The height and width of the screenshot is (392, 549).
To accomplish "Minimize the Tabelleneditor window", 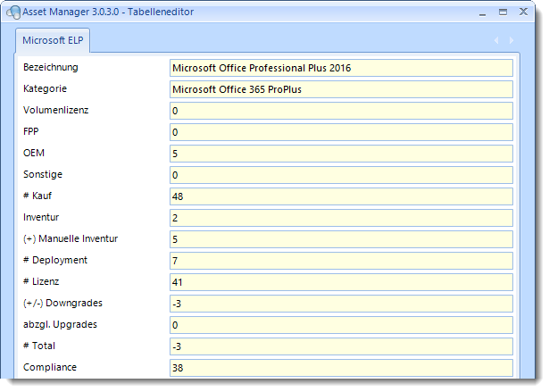I will click(x=482, y=13).
